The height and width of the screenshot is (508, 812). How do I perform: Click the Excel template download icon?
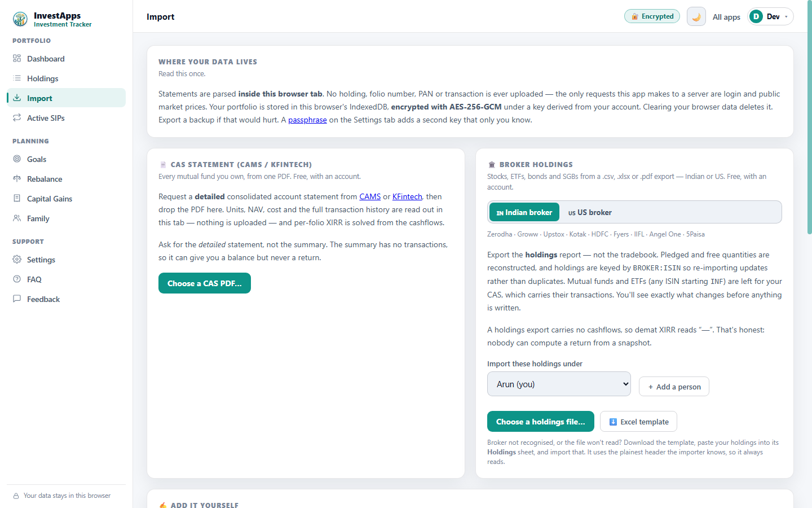(613, 422)
